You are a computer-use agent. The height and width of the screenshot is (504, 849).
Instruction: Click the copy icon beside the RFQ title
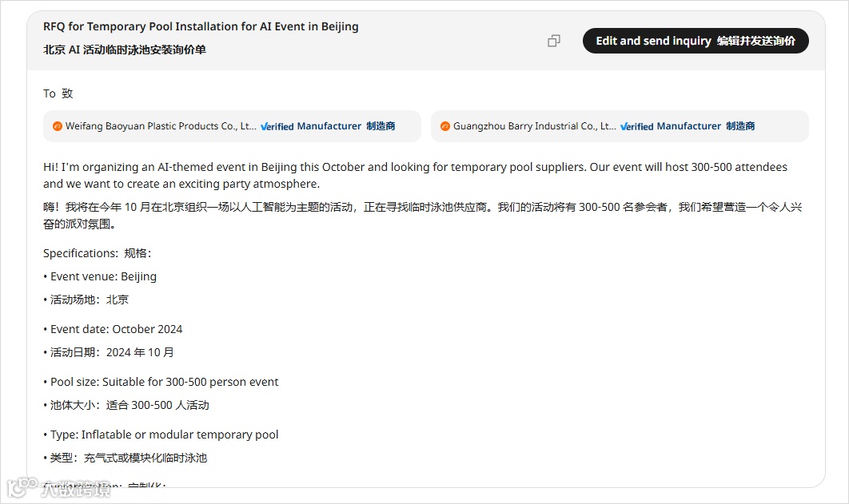click(x=553, y=41)
